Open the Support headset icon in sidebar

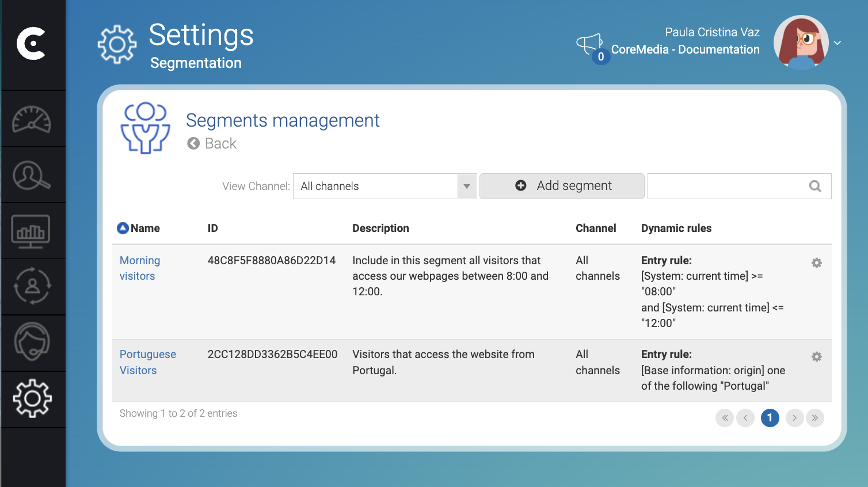pos(33,342)
